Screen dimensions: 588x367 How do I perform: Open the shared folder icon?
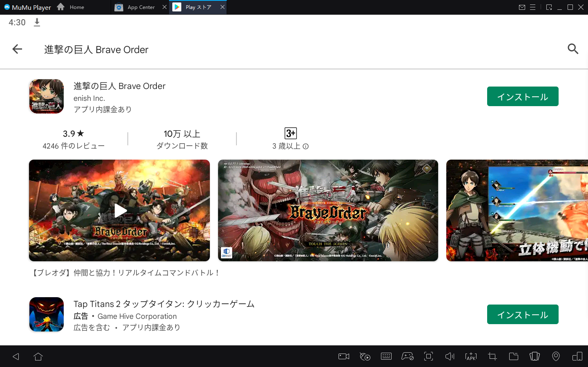point(514,356)
